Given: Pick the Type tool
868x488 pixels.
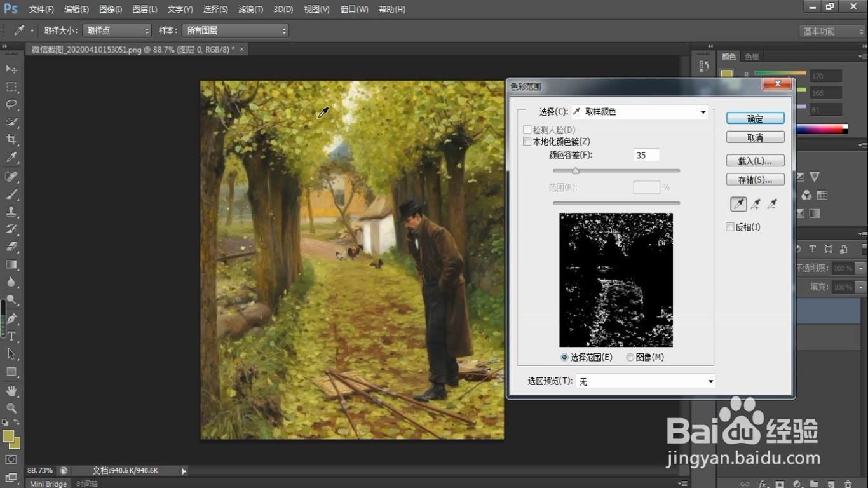Looking at the screenshot, I should point(11,336).
